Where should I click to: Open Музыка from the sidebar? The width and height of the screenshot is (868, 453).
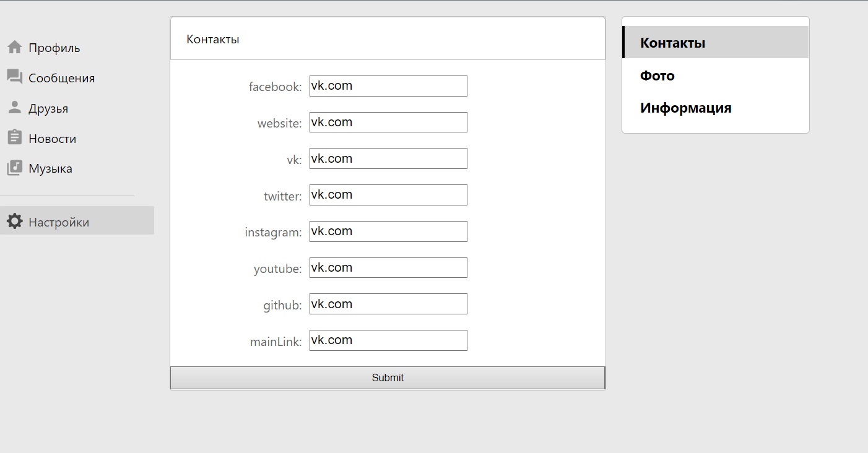51,168
